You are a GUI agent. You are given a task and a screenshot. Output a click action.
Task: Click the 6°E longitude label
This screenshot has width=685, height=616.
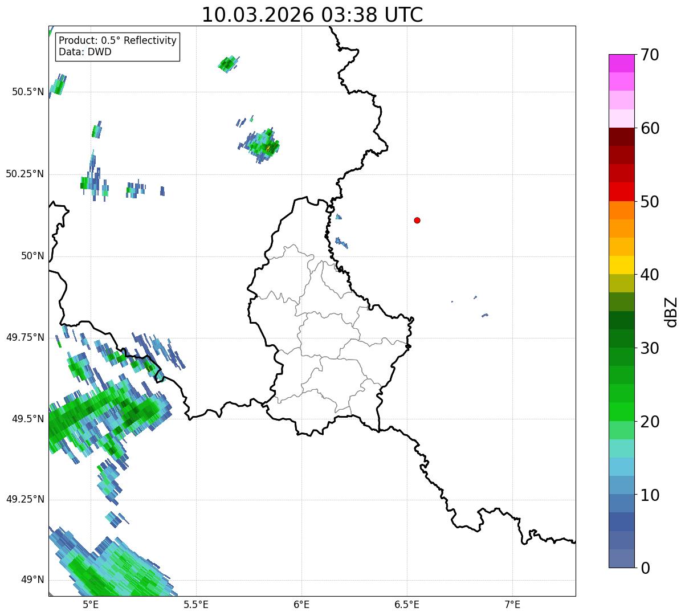[301, 604]
